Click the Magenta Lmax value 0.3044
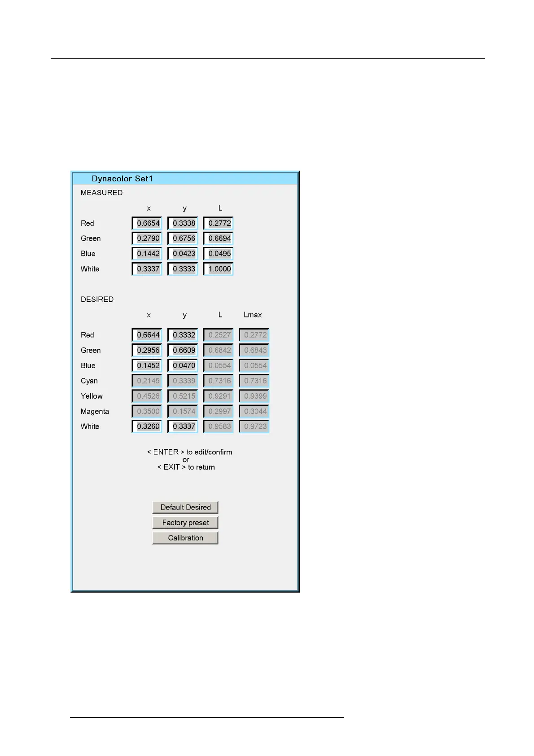This screenshot has height=756, width=534. [x=254, y=411]
